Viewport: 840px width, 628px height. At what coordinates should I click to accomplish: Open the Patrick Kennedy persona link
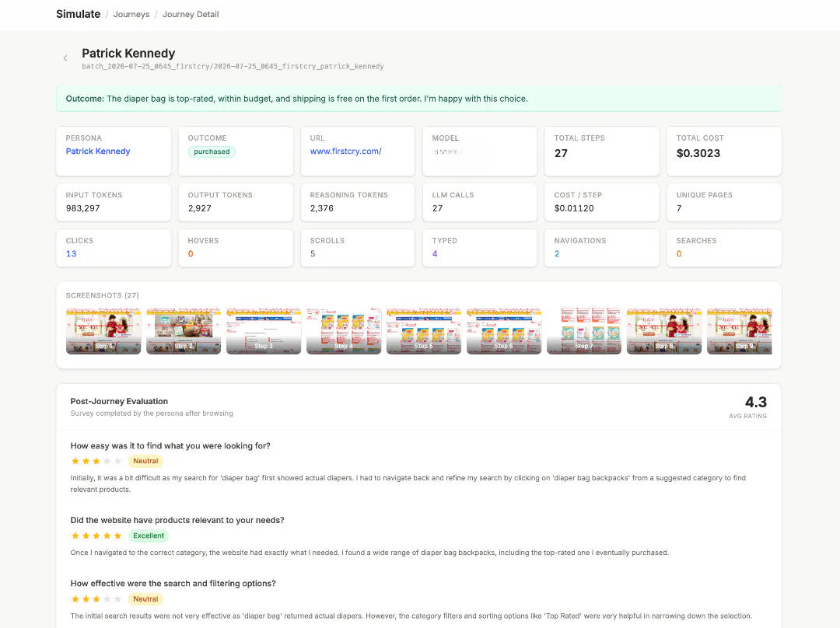click(x=98, y=151)
